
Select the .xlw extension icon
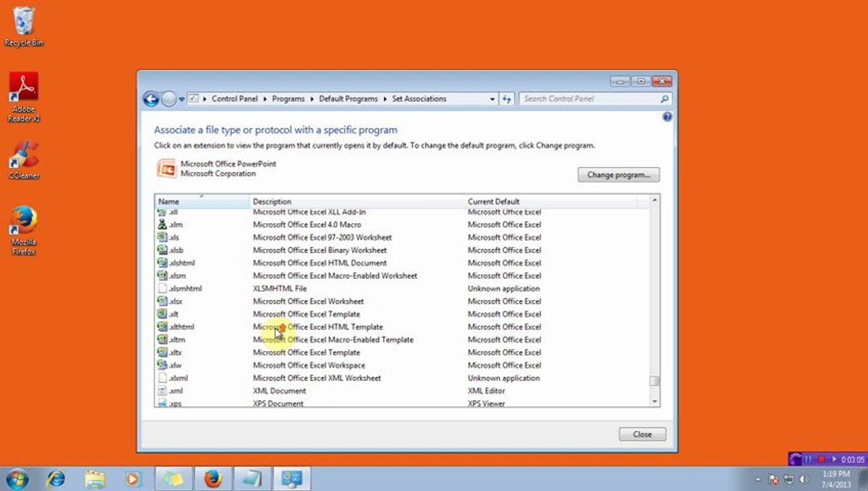click(162, 365)
